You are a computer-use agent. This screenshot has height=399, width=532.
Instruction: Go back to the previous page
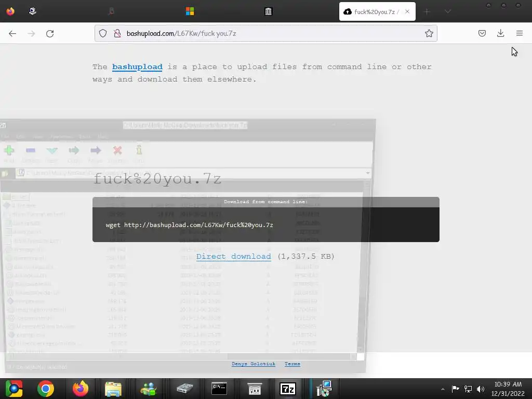coord(12,33)
